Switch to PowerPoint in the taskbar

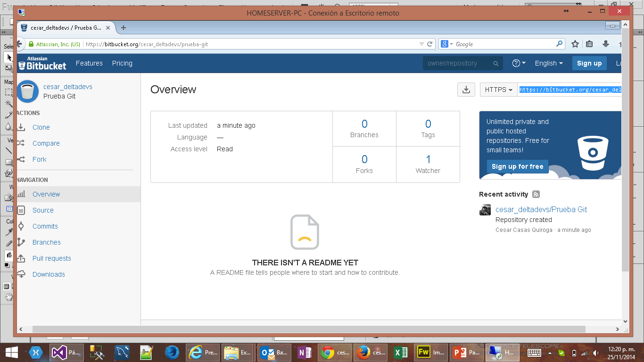pos(467,352)
